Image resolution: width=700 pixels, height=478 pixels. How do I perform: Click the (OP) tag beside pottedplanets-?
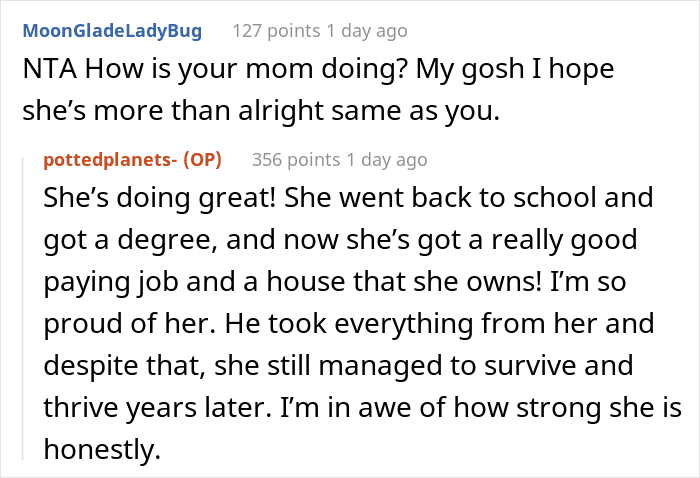200,160
